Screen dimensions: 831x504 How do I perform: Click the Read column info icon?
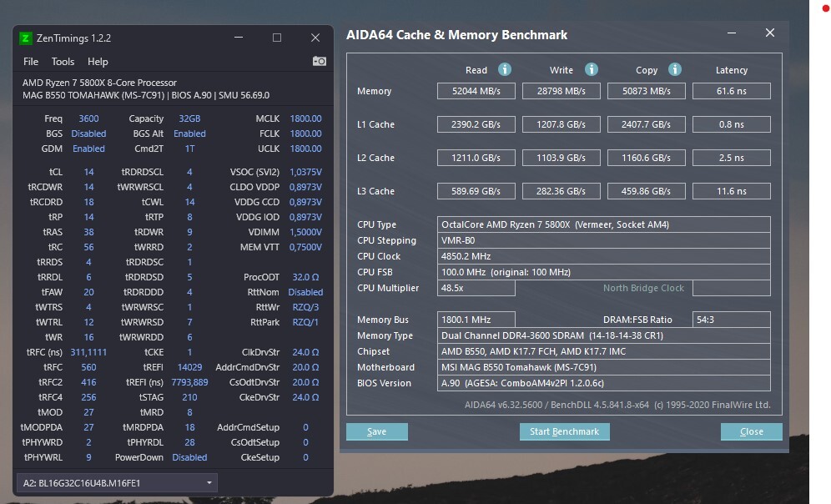[505, 69]
